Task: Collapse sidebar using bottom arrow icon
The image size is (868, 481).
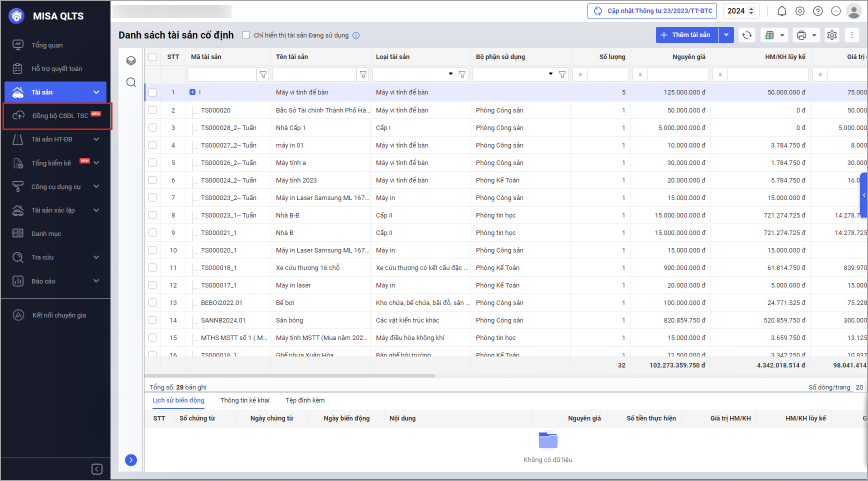Action: [x=97, y=469]
